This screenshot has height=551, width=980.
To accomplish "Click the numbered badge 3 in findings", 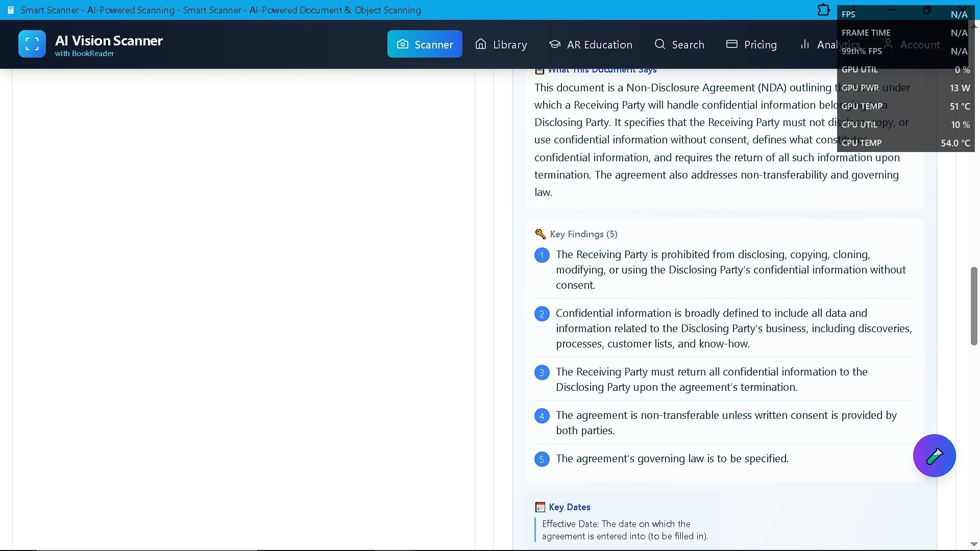I will (542, 372).
